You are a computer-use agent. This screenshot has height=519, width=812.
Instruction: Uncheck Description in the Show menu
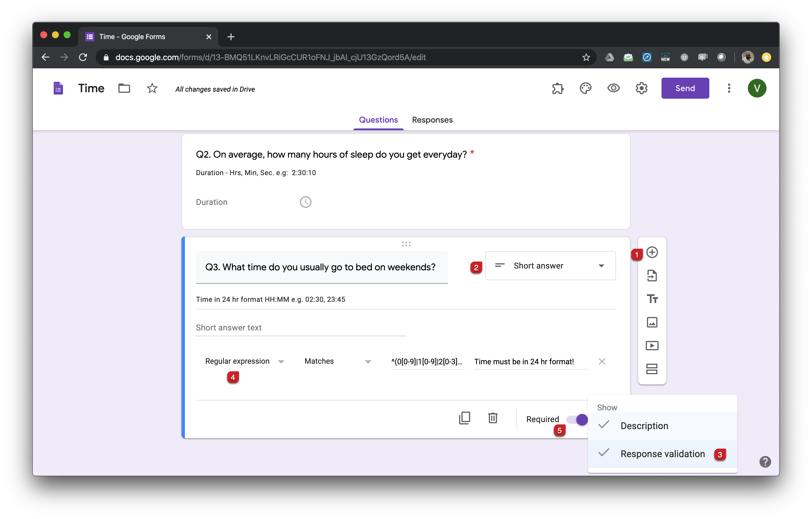(644, 426)
